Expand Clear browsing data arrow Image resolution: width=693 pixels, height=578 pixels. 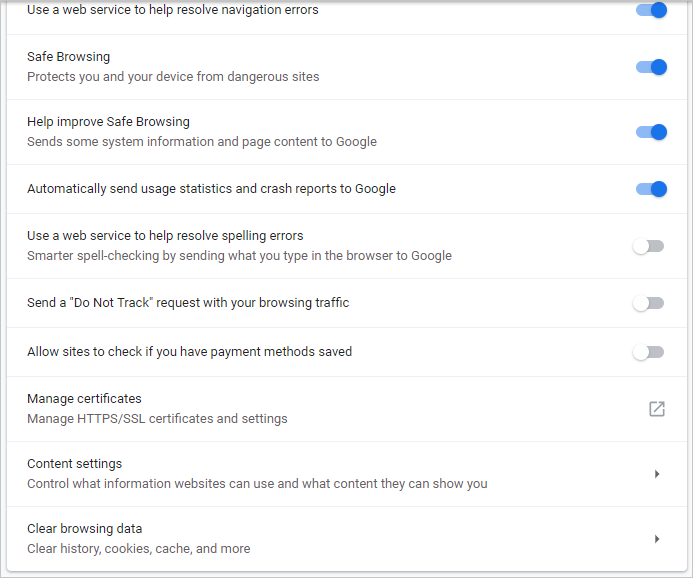click(657, 539)
